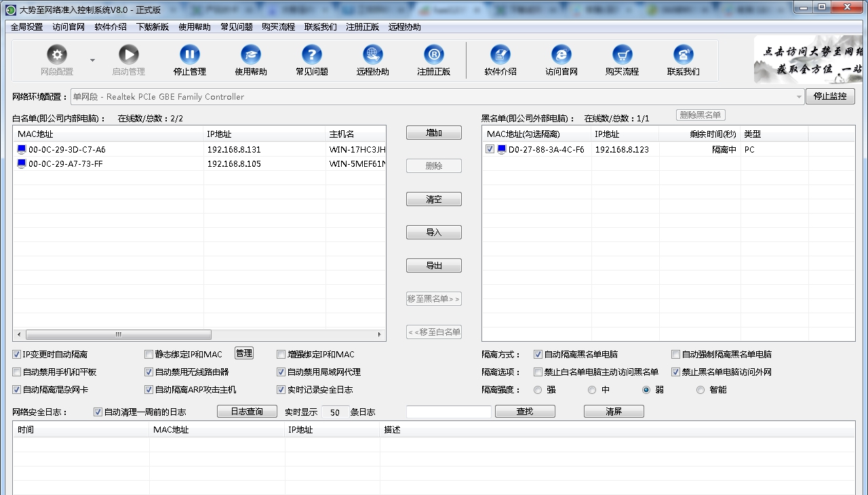Image resolution: width=868 pixels, height=495 pixels.
Task: Click the 启动管理 start management icon
Action: 129,54
